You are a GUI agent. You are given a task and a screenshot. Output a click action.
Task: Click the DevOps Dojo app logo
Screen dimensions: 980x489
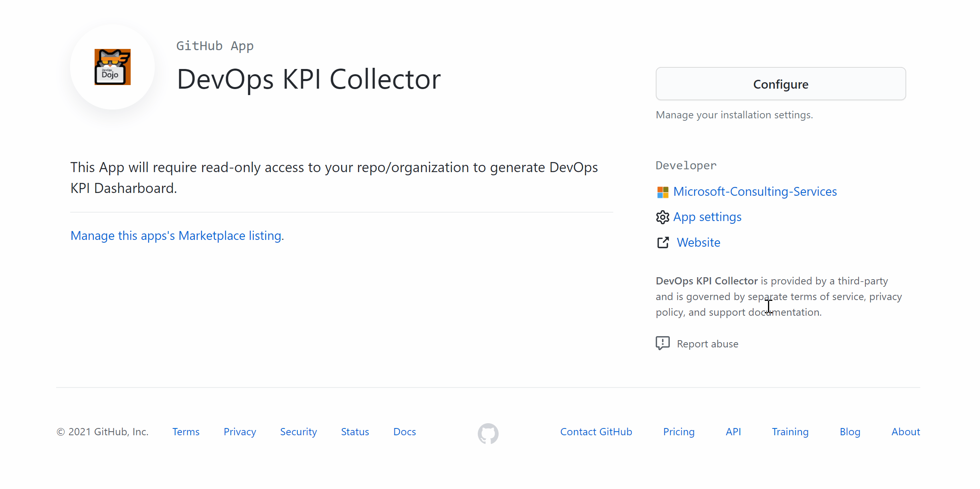(113, 67)
